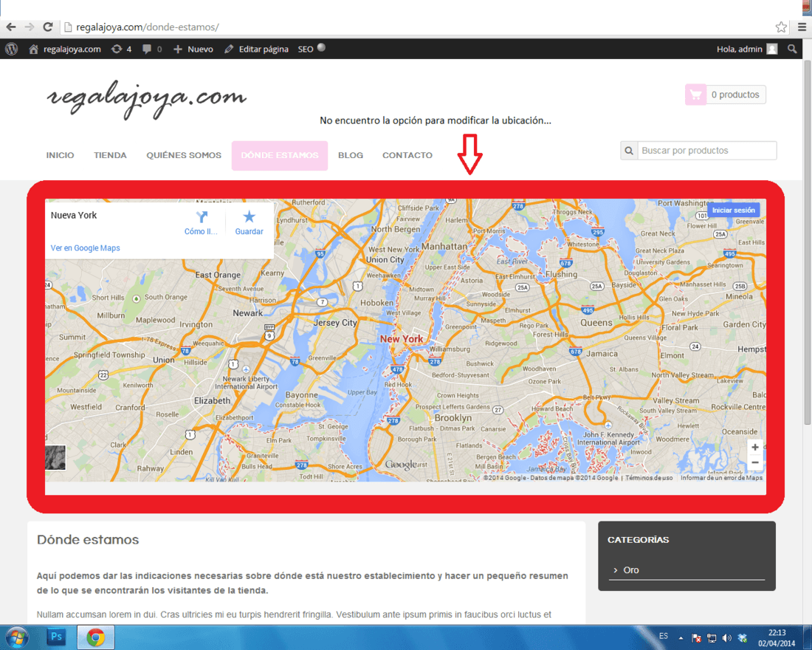Click the Dónde estamos page heading
The height and width of the screenshot is (650, 812).
88,540
